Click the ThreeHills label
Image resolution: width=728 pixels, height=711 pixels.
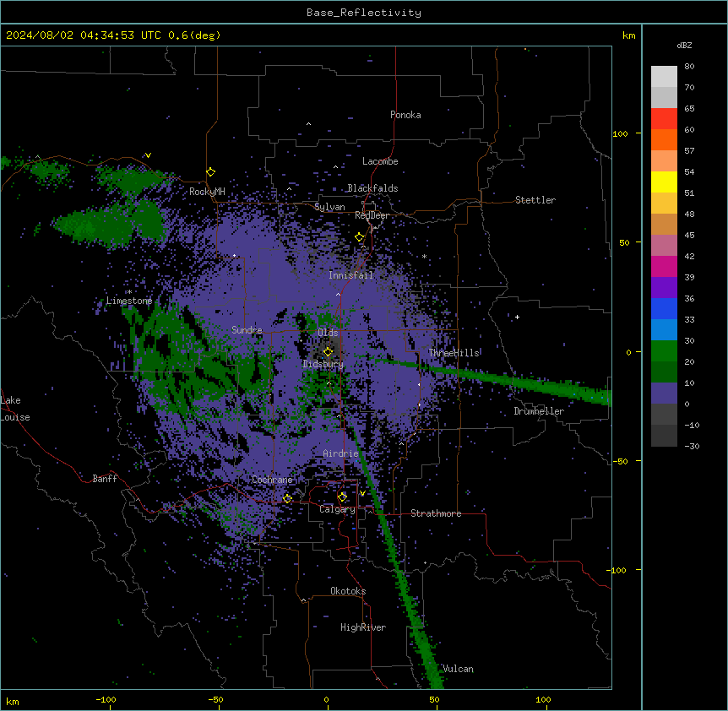coord(454,353)
